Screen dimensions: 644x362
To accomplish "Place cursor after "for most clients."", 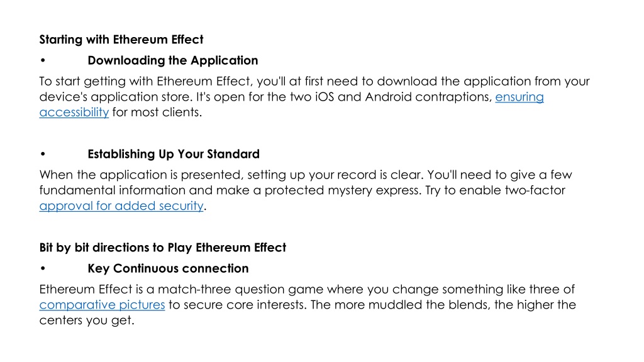I will (x=202, y=112).
